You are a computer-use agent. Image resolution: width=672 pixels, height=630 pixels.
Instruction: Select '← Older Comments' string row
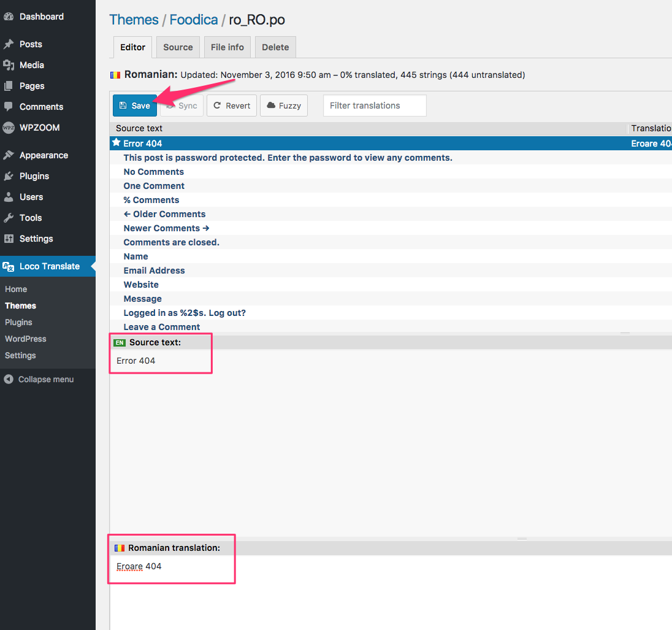pos(391,214)
